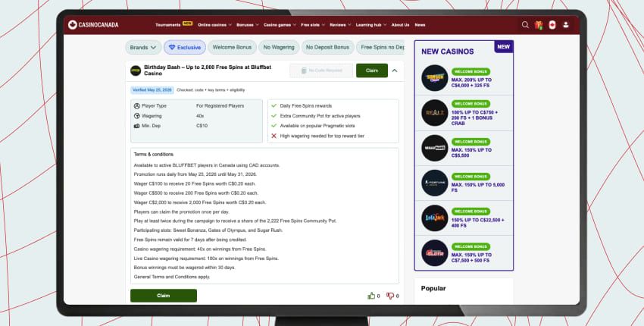
Task: Click the thumbs down vote icon
Action: 390,296
